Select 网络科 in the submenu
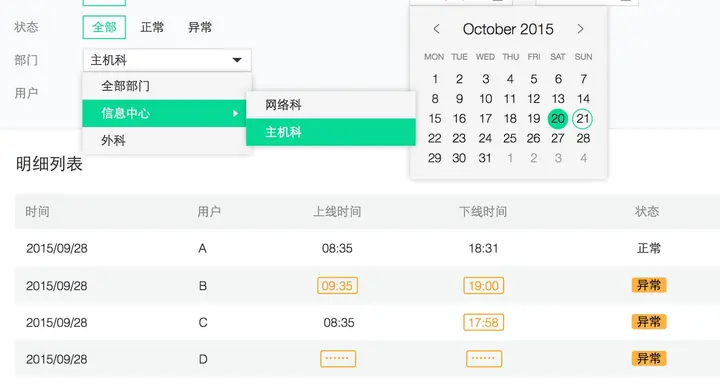The height and width of the screenshot is (380, 720). [x=331, y=105]
